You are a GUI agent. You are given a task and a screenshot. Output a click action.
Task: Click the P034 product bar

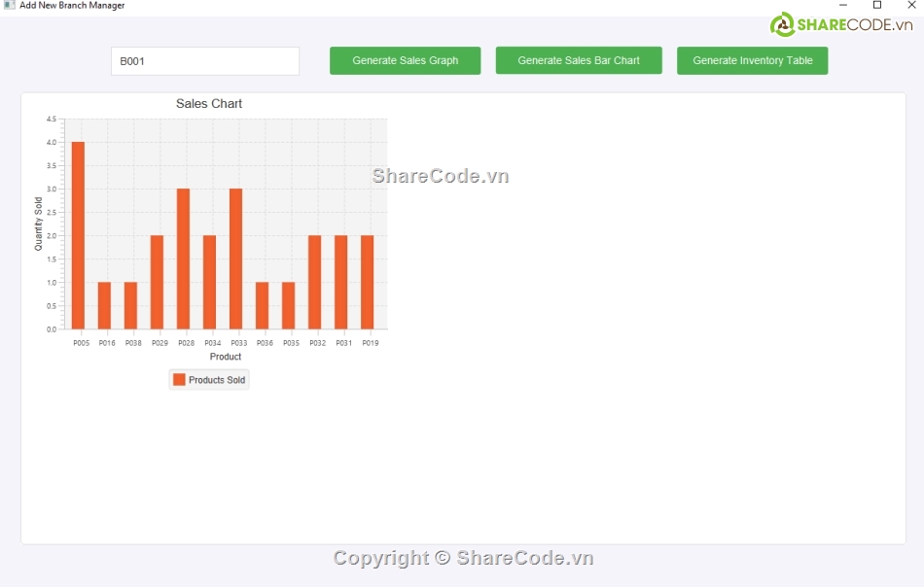[x=209, y=283]
